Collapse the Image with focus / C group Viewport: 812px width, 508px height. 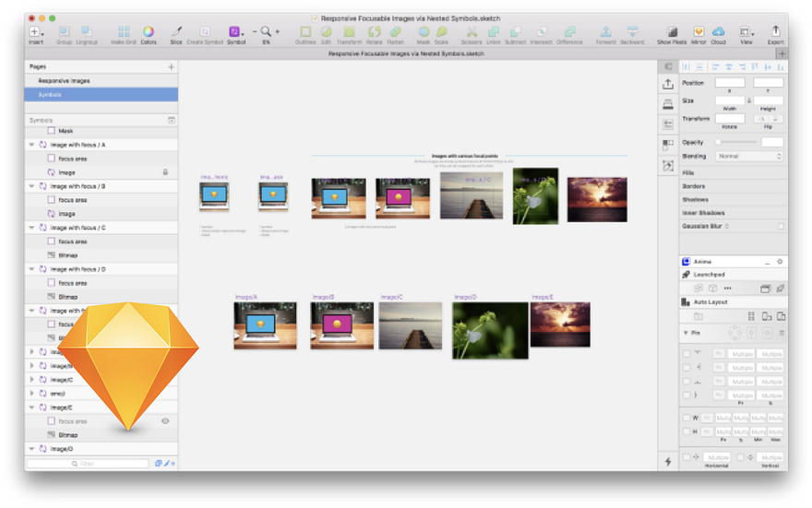point(32,228)
